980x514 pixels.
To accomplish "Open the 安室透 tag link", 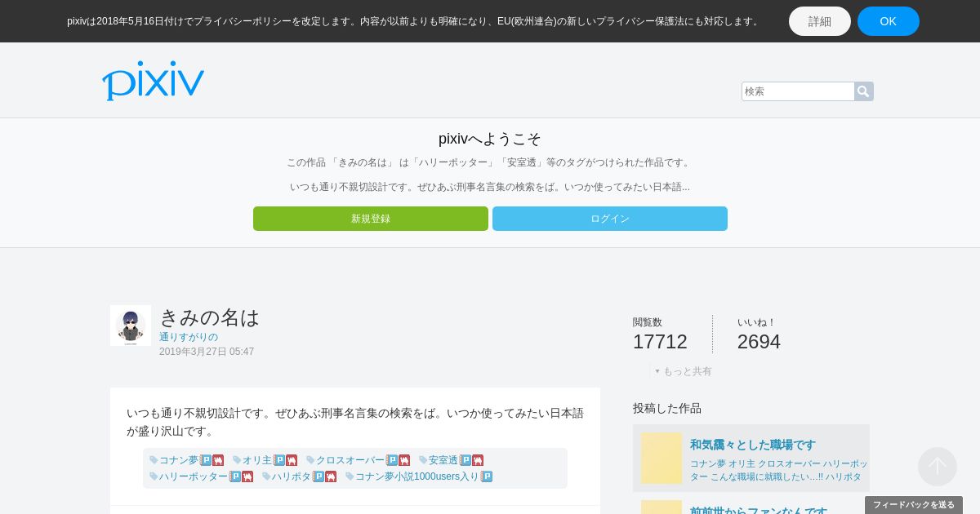I will (443, 460).
